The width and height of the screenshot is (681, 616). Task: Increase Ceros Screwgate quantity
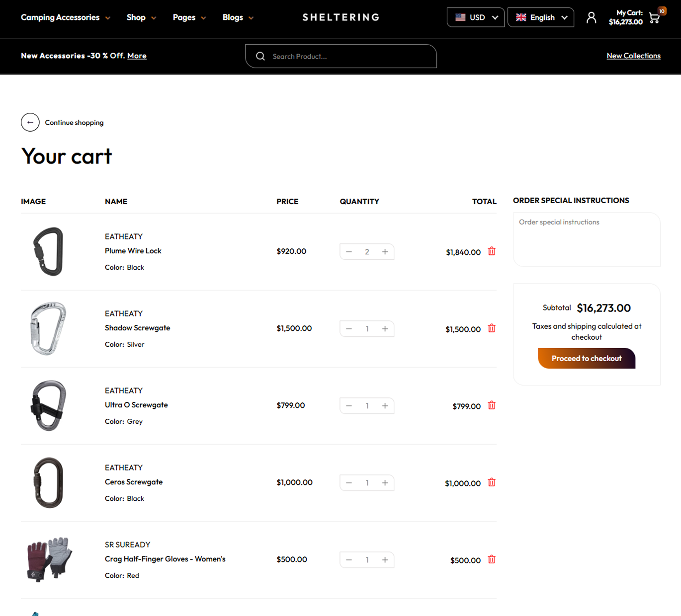pyautogui.click(x=385, y=483)
